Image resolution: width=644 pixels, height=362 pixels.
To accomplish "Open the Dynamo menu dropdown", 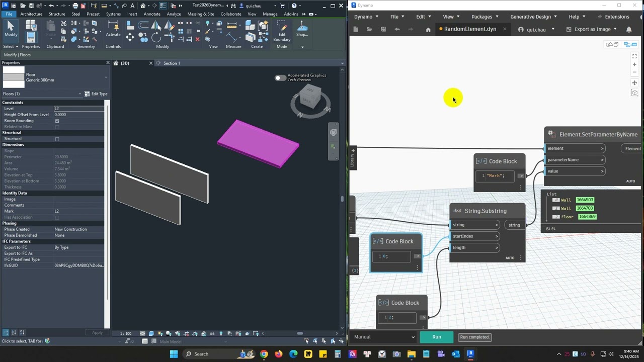I will tap(366, 17).
